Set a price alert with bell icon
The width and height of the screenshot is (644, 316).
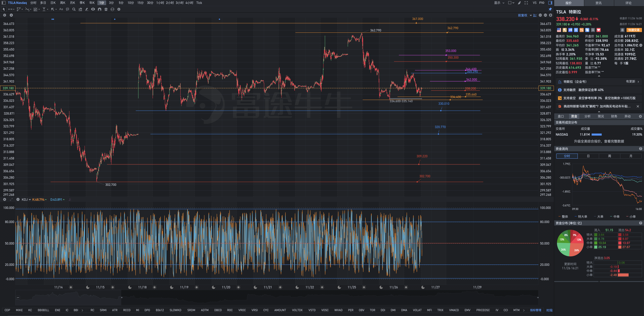click(622, 30)
